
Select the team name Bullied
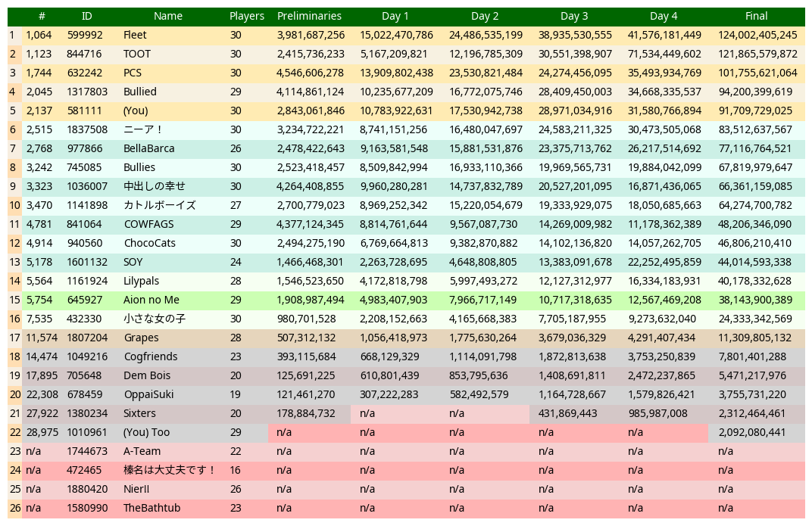(x=140, y=92)
